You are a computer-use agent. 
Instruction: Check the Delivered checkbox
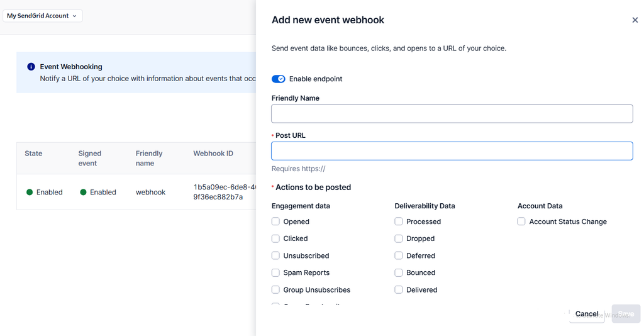[x=398, y=289]
